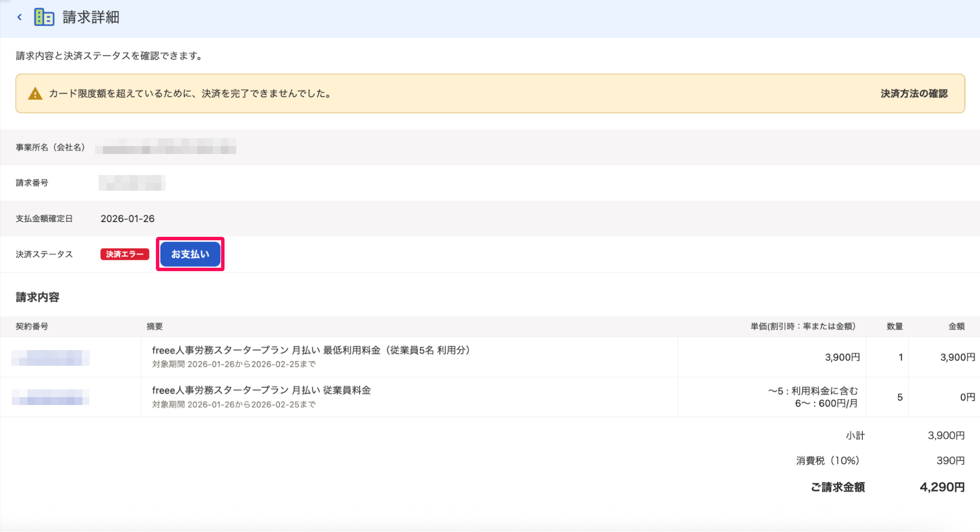The image size is (980, 532).
Task: Click the 金額 column header
Action: coord(956,327)
